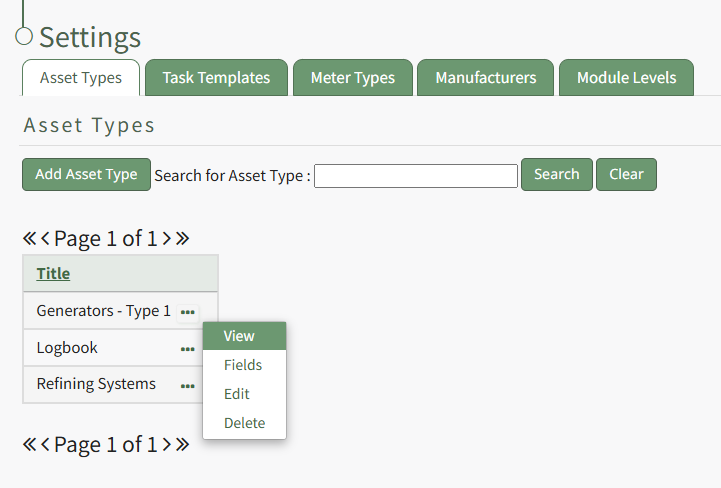Screen dimensions: 721x488
Task: Go to first page below the table
Action: pyautogui.click(x=29, y=445)
